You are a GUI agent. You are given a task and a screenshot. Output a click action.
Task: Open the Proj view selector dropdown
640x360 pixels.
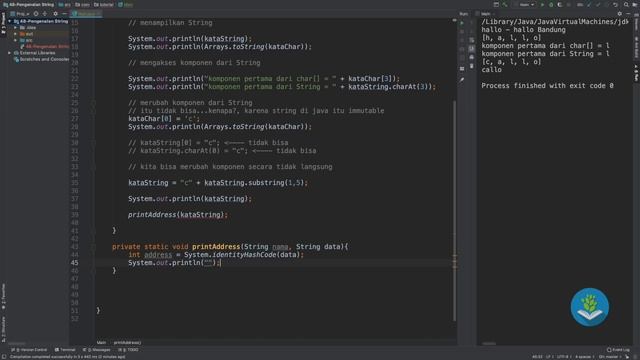pyautogui.click(x=20, y=13)
